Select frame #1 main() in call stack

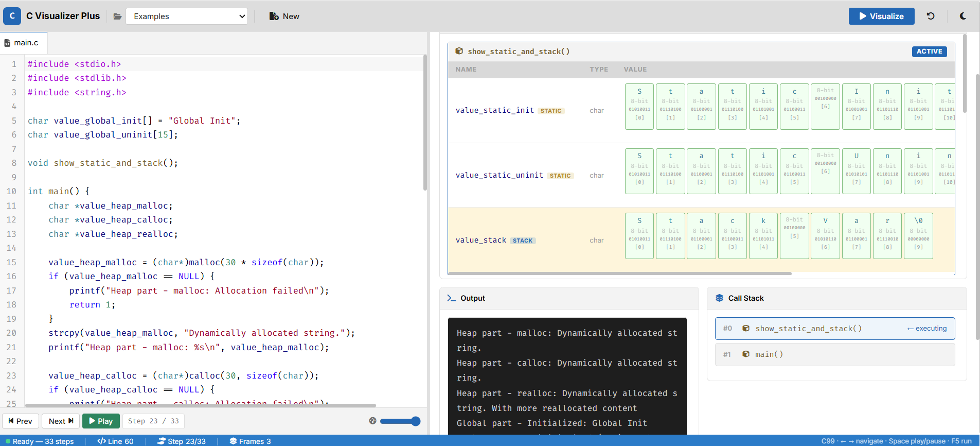click(834, 354)
